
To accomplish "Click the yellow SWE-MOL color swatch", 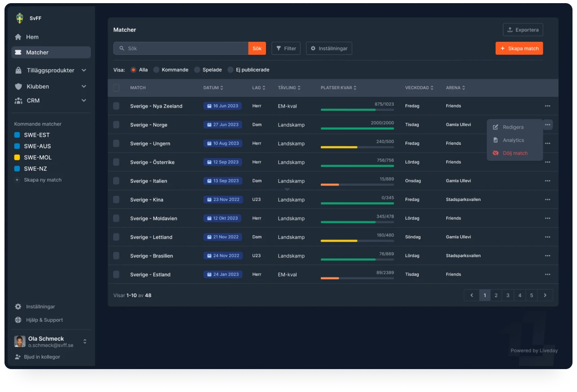I will pos(17,157).
